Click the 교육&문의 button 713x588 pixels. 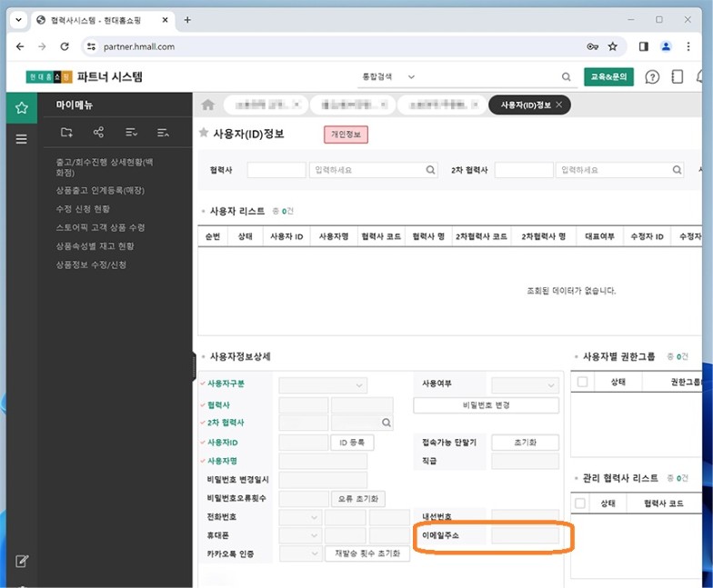[608, 76]
